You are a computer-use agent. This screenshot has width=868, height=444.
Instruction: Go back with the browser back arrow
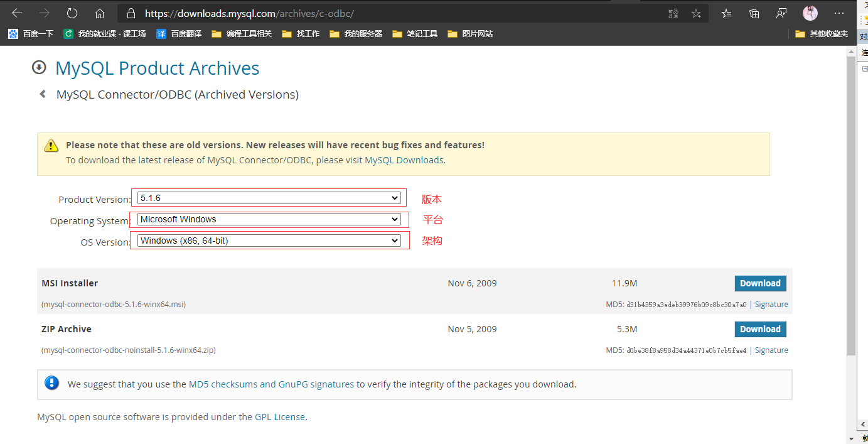click(17, 13)
